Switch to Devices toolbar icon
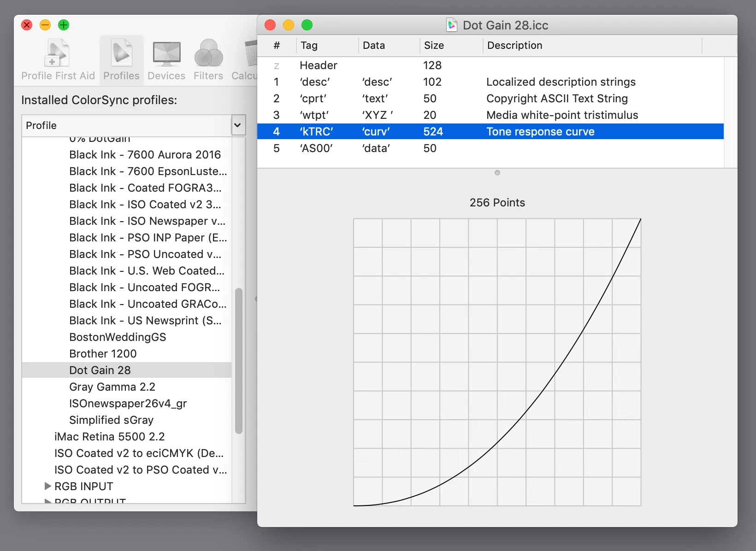The width and height of the screenshot is (756, 551). tap(166, 60)
